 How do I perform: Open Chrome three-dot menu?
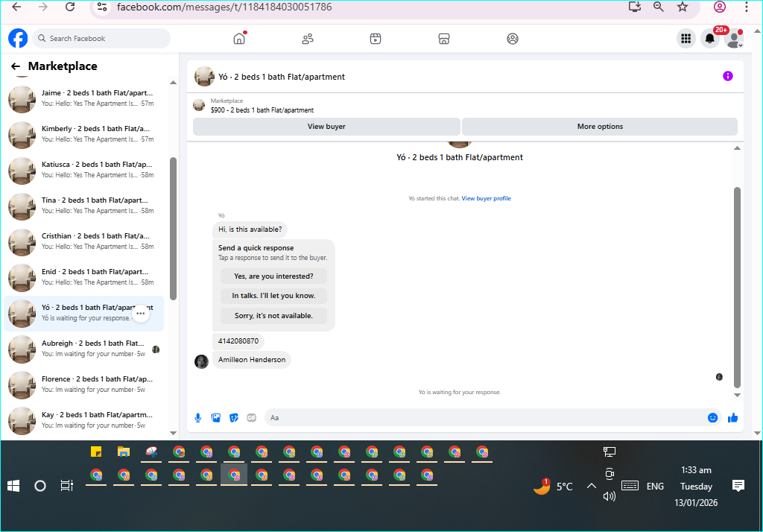747,7
